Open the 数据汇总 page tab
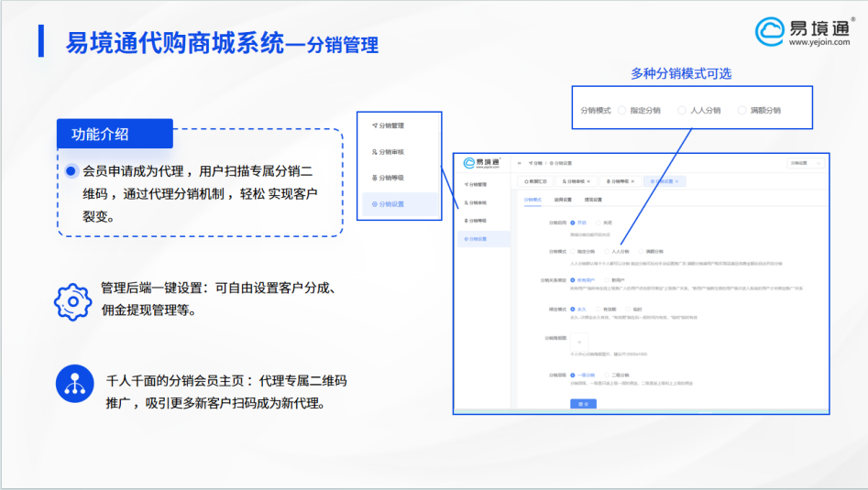This screenshot has width=868, height=490. (x=535, y=181)
